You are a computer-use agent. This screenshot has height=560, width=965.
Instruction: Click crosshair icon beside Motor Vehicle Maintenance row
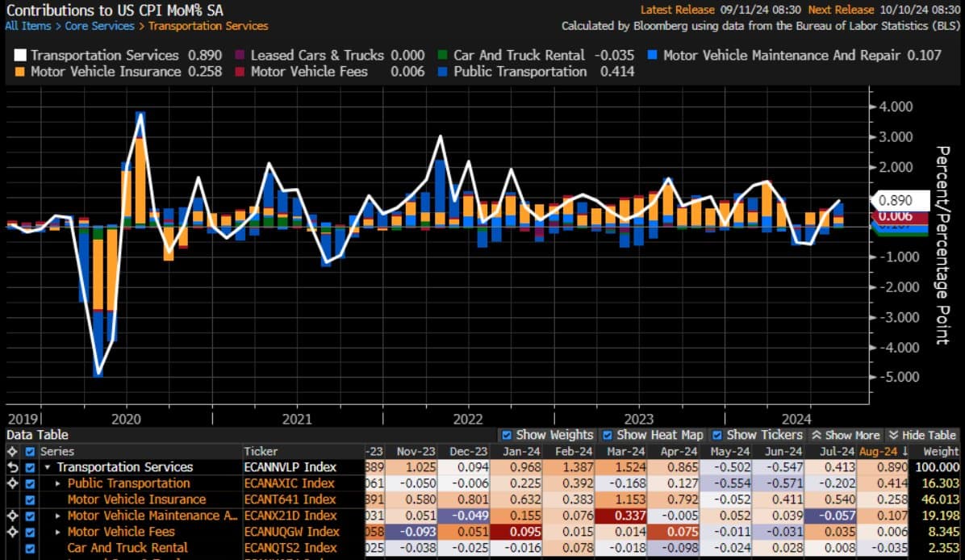12,516
